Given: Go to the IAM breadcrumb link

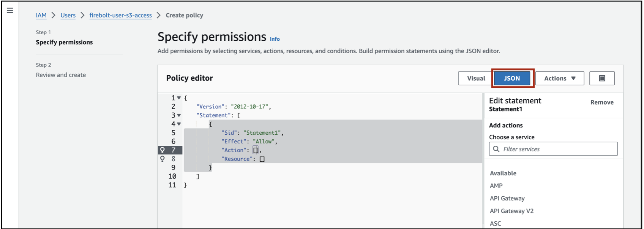Looking at the screenshot, I should [41, 15].
